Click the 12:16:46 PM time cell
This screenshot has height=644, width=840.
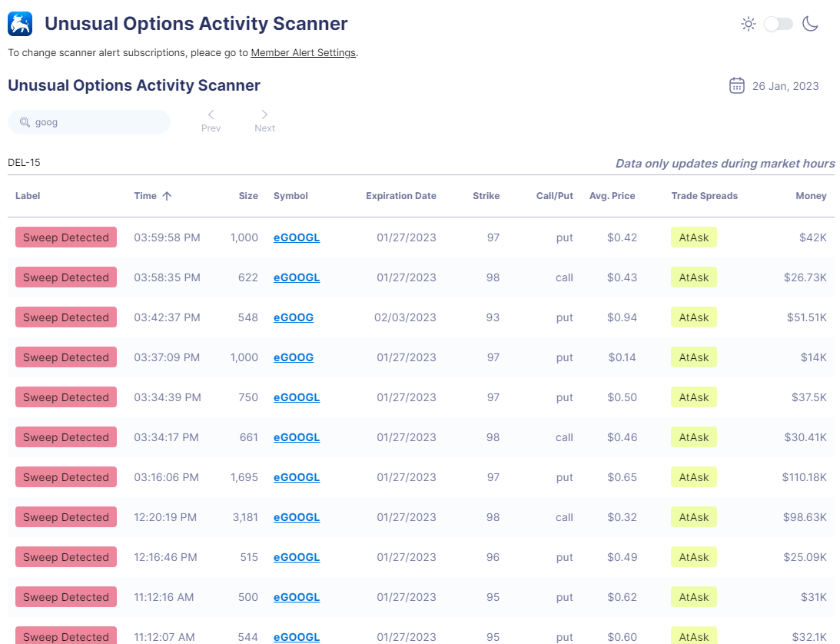tap(165, 557)
